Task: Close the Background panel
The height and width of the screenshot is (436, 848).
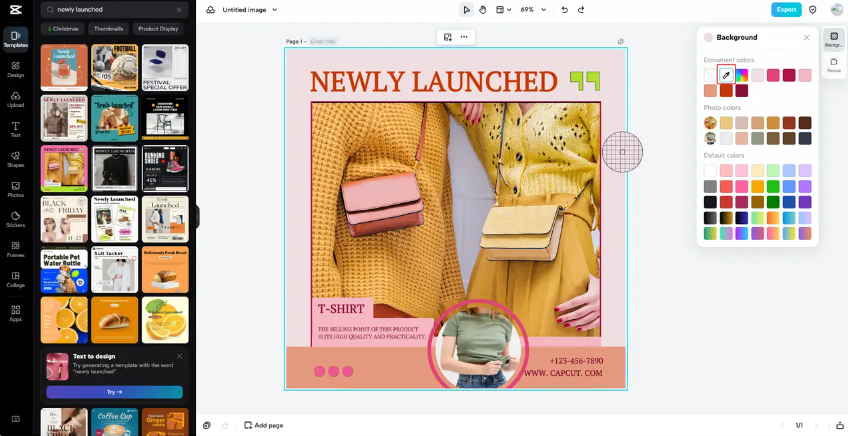Action: coord(807,37)
